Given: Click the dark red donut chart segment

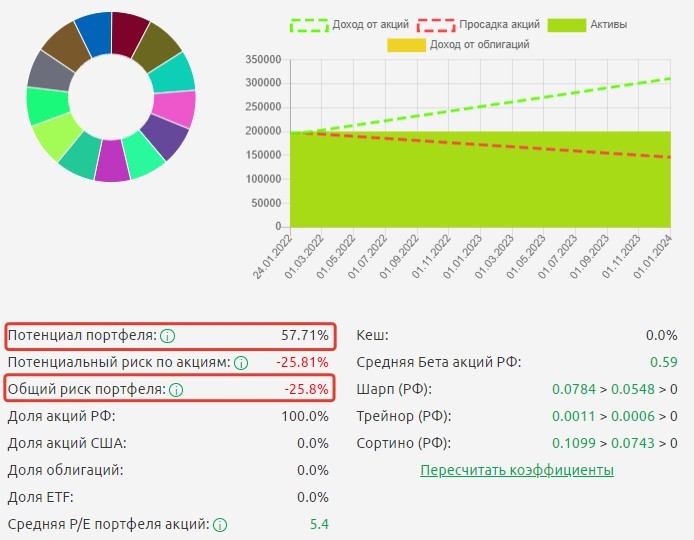Looking at the screenshot, I should (x=130, y=32).
